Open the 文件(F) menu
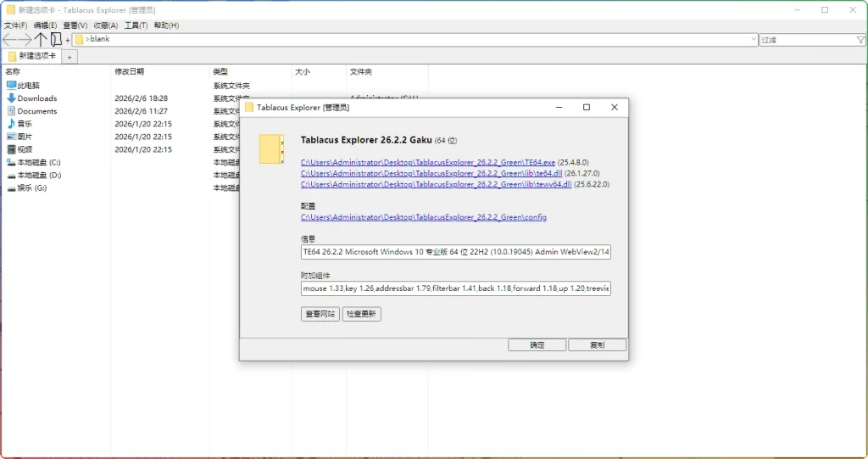This screenshot has width=868, height=459. click(15, 25)
